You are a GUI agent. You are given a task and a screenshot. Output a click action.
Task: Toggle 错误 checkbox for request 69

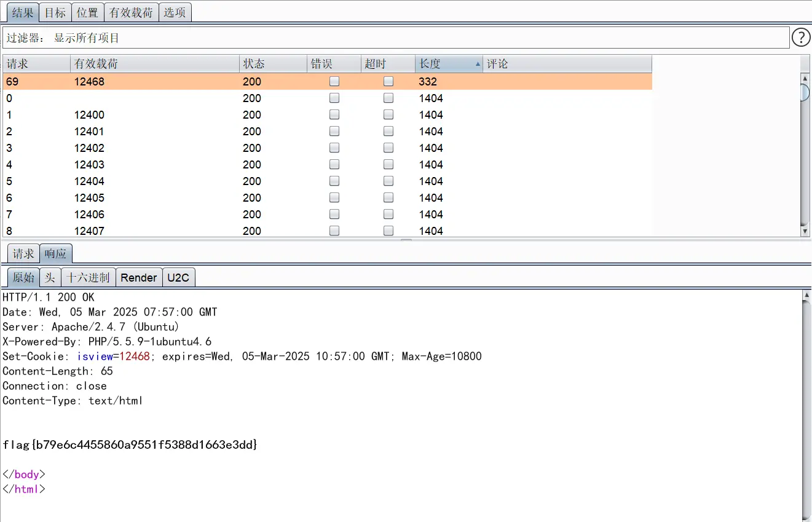tap(334, 81)
